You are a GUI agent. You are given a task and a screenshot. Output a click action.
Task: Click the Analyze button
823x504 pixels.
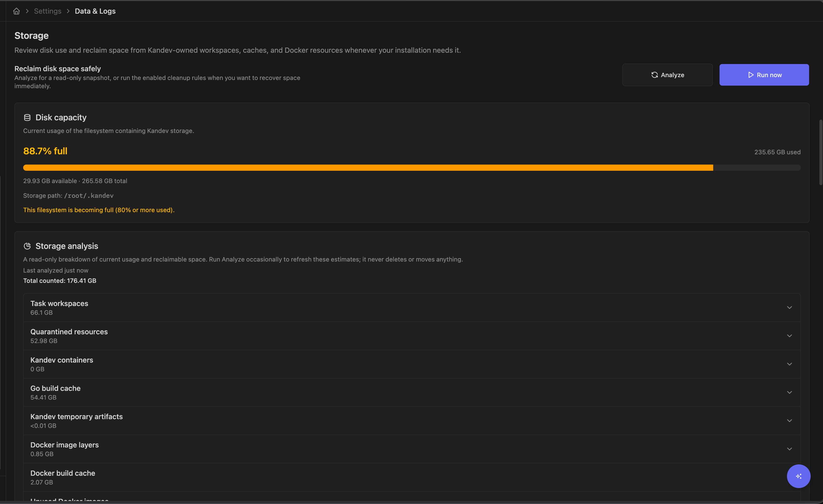[667, 75]
